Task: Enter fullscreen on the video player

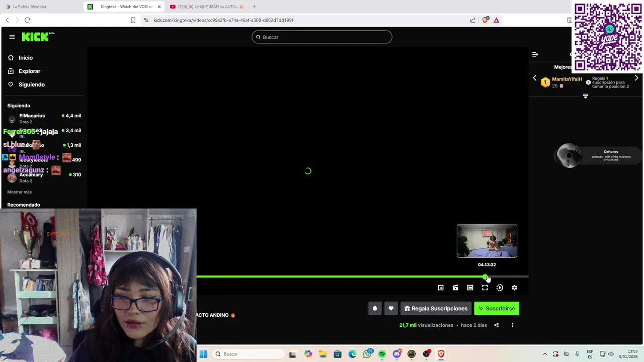Action: tap(485, 288)
